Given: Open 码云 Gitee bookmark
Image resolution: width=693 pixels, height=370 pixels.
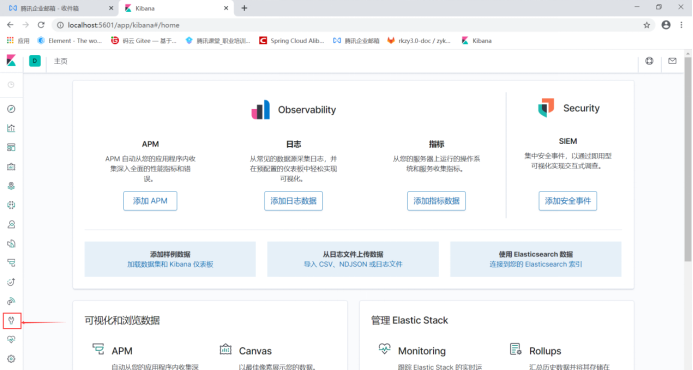Looking at the screenshot, I should click(x=144, y=41).
